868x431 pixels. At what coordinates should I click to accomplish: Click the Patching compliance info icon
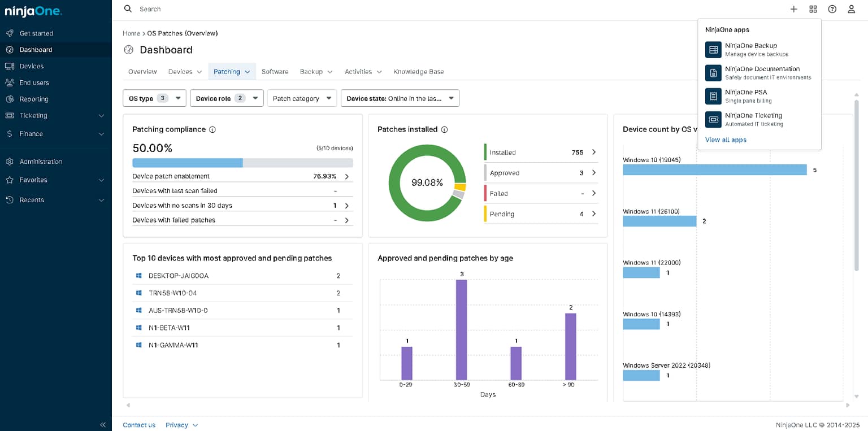(212, 129)
